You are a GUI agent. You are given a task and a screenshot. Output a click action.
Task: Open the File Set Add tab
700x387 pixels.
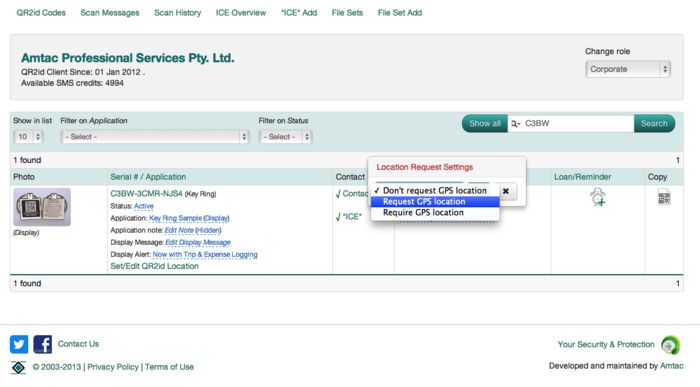(x=400, y=13)
